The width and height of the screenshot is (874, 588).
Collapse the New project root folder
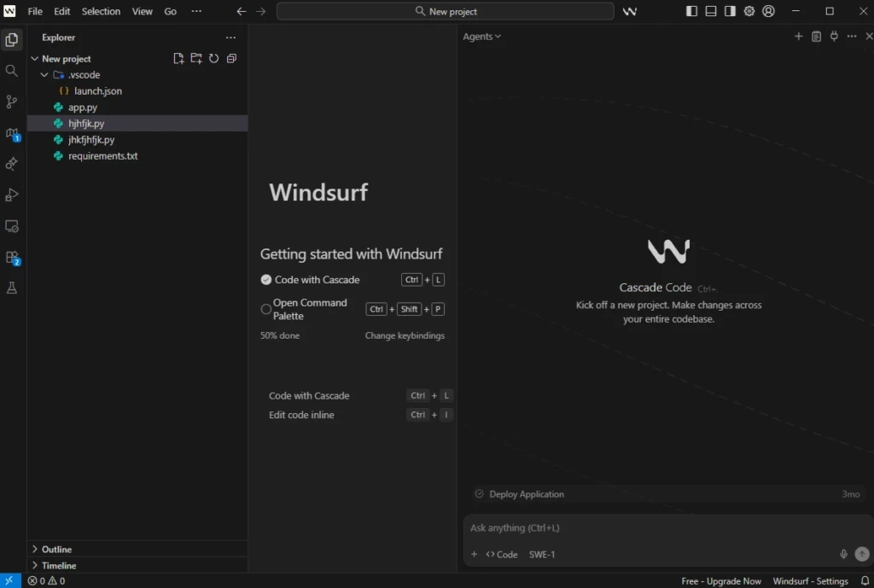click(x=35, y=59)
